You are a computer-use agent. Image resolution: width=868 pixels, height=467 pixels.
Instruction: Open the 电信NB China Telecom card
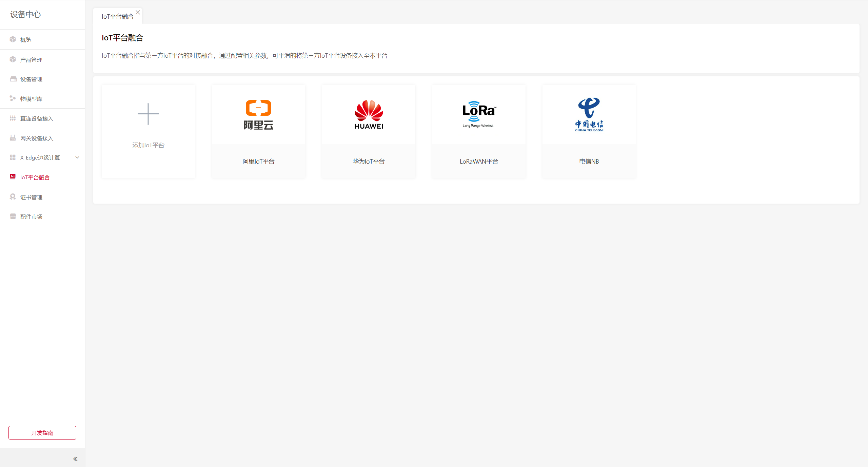[x=589, y=132]
